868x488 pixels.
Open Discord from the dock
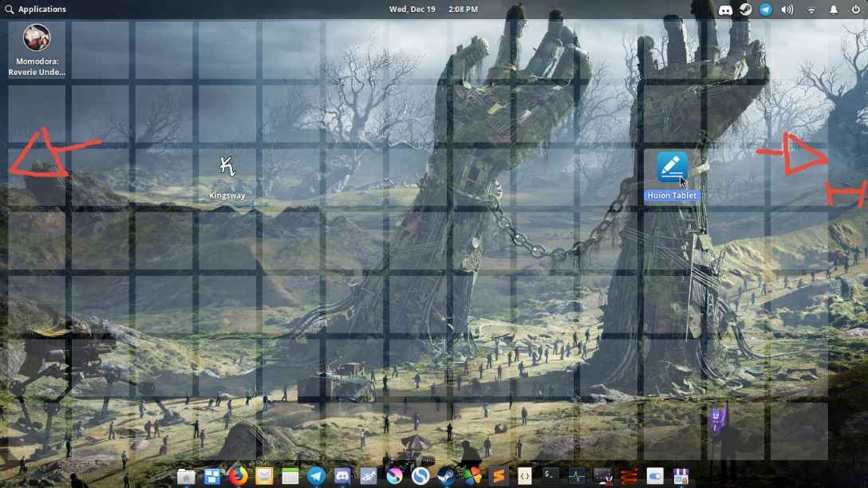coord(342,476)
